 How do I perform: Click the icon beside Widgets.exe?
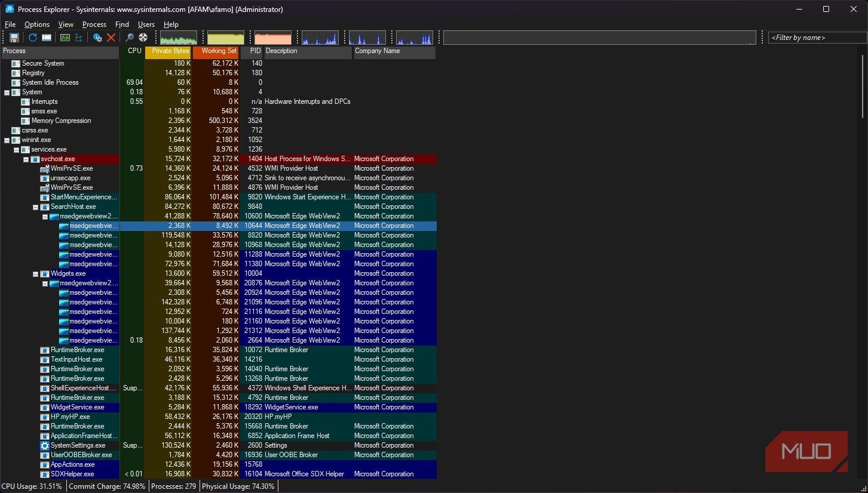pyautogui.click(x=45, y=273)
